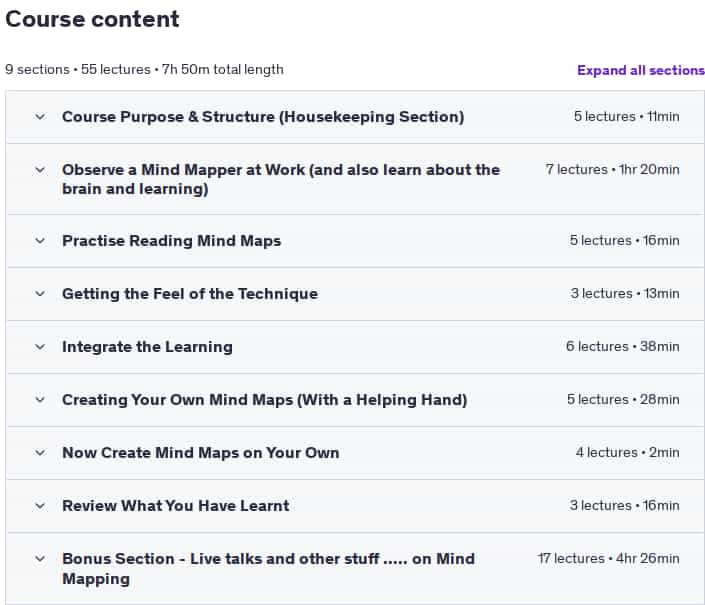Open Integrate the Learning section title
Screen dimensions: 705x605
[x=147, y=347]
